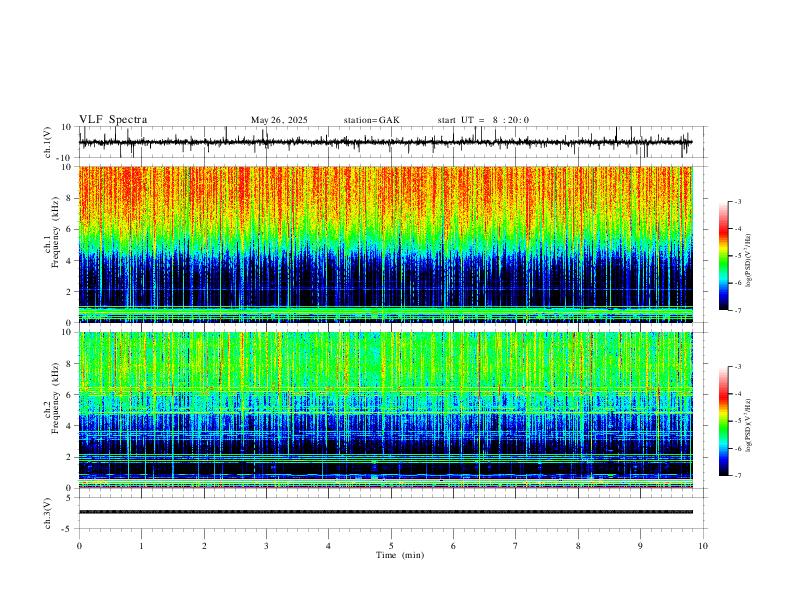Click the time axis tick label '9'
This screenshot has width=792, height=612.
(640, 546)
